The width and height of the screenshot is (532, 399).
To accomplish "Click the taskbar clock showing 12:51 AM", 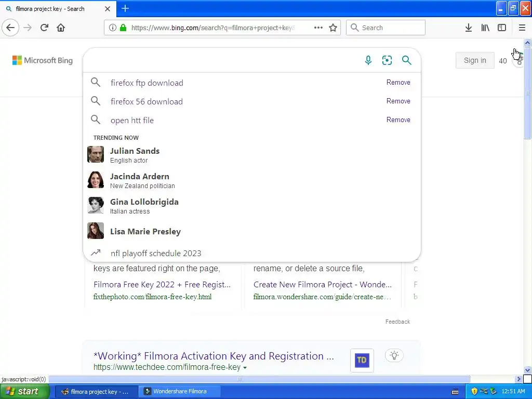I will click(x=513, y=391).
